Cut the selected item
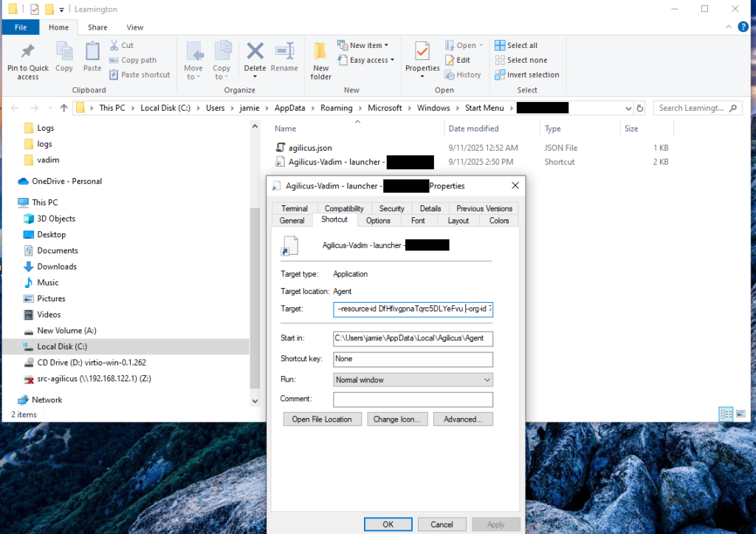 [x=122, y=45]
